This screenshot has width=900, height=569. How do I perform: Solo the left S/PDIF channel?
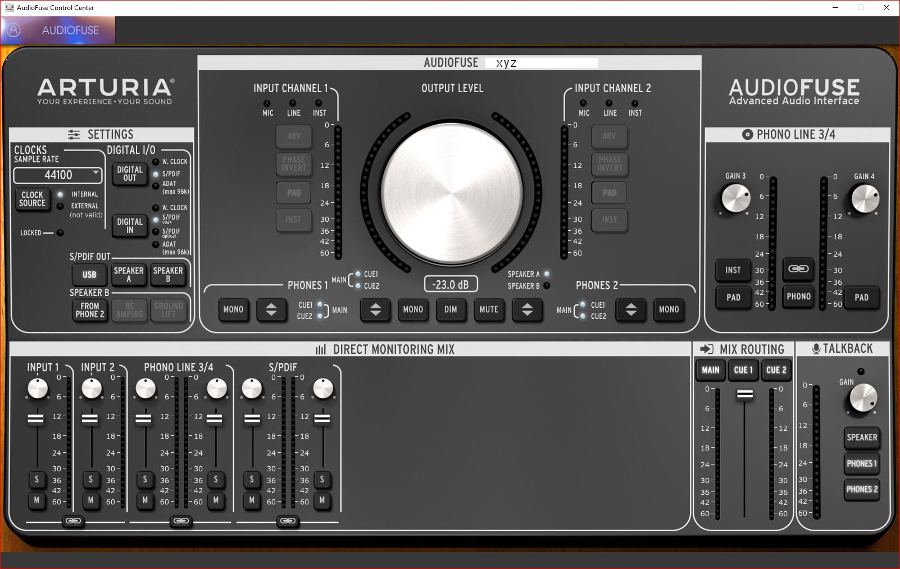click(251, 479)
